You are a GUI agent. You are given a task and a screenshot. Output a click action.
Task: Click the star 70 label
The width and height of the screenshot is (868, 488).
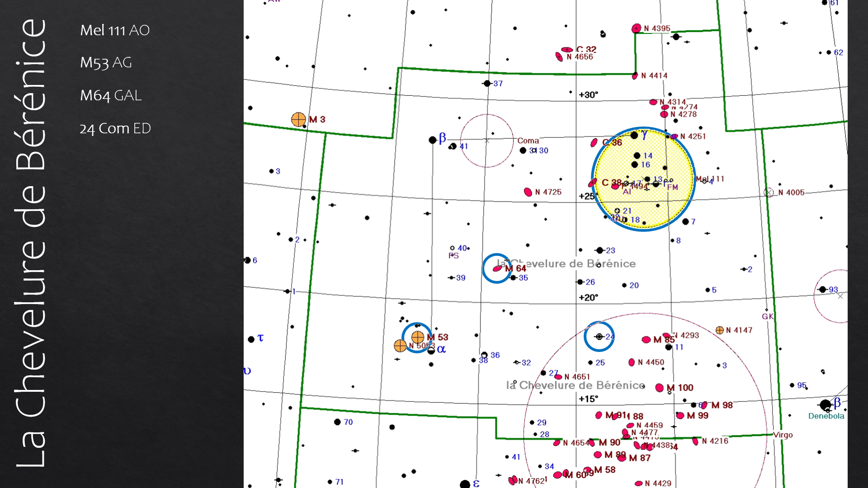(348, 422)
